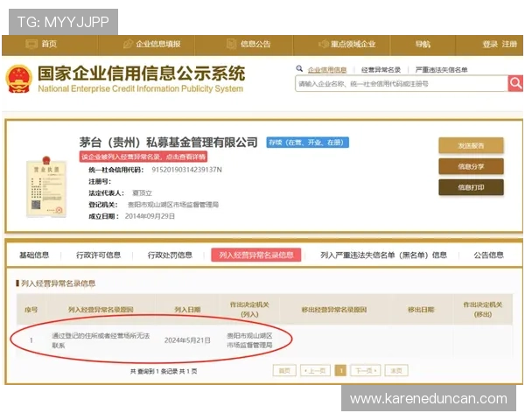Click the 上一页 pagination button
The image size is (525, 420).
[315, 370]
